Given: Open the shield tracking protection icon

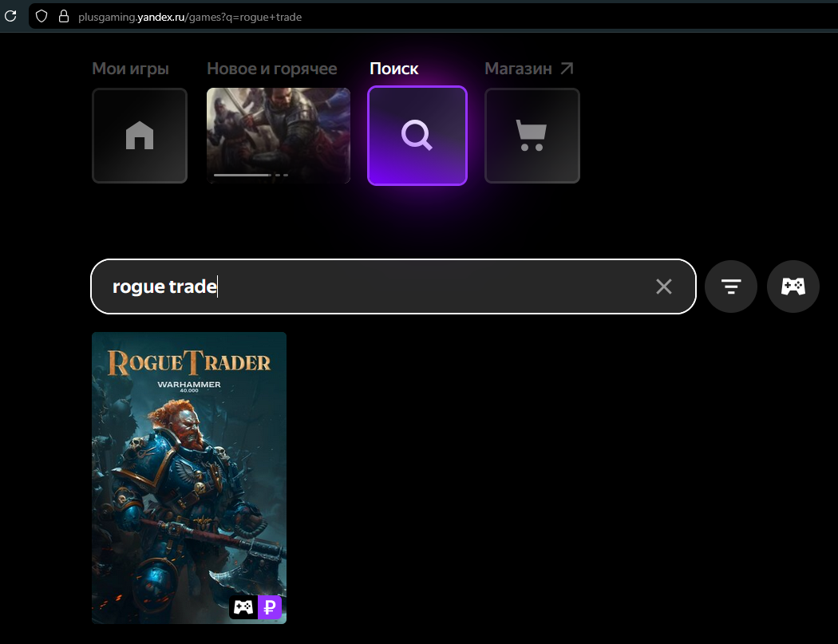Looking at the screenshot, I should click(x=42, y=16).
